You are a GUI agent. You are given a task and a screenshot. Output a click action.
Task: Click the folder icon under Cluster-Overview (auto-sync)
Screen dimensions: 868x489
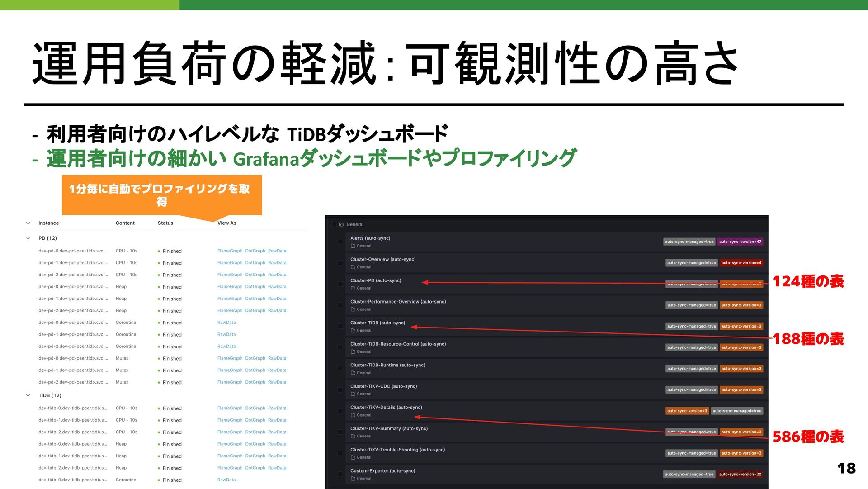(353, 267)
